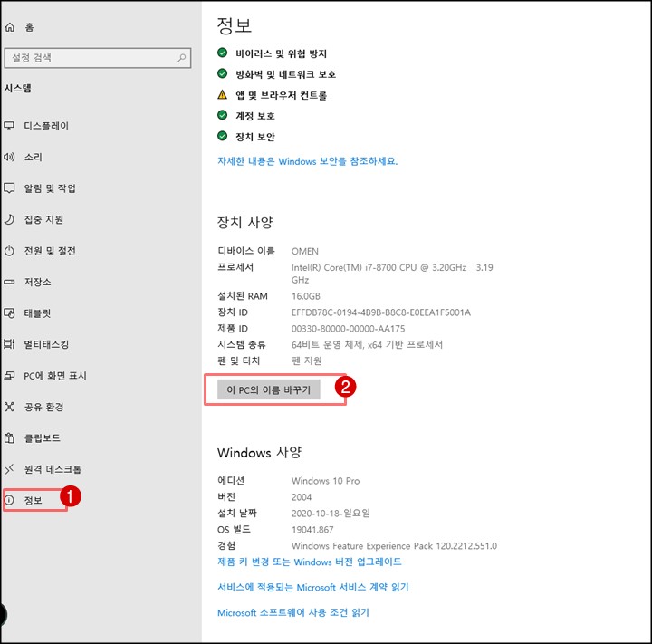Open Microsoft 소프트웨어 사용 조건 읽기 link

tap(293, 612)
